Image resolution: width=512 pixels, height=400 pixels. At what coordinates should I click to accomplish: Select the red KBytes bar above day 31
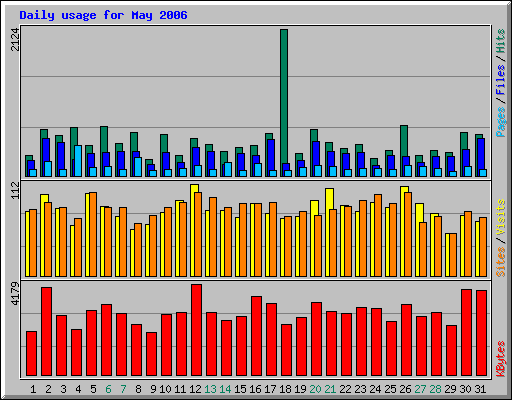pos(481,333)
